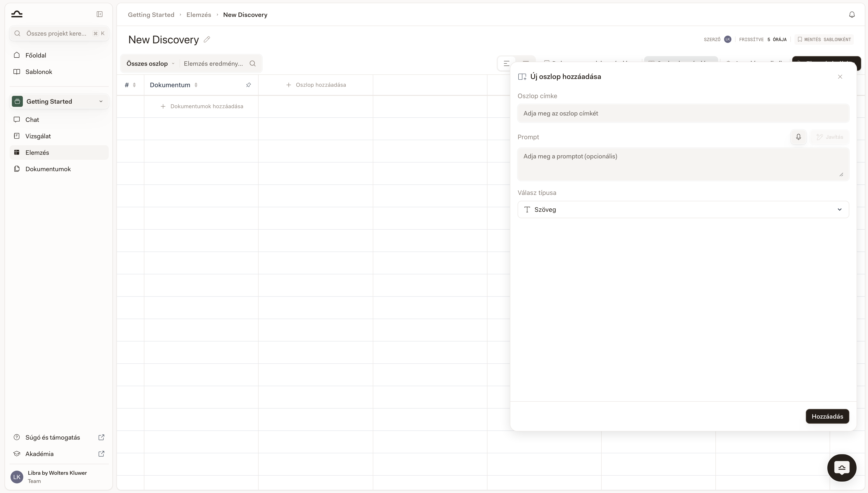Click the project search magnifier icon
Viewport: 868px width, 493px height.
(x=18, y=33)
